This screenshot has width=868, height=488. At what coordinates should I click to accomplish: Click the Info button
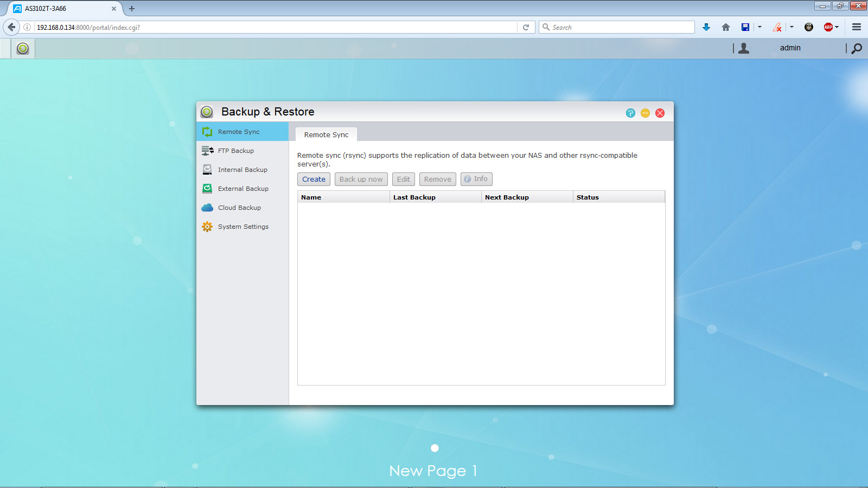pyautogui.click(x=476, y=179)
